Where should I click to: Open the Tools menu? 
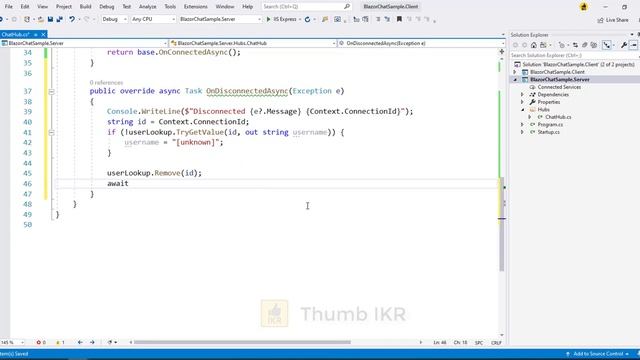[x=170, y=7]
